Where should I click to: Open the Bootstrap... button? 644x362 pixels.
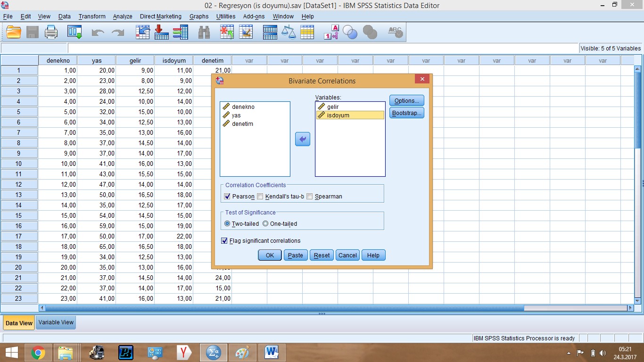point(407,113)
